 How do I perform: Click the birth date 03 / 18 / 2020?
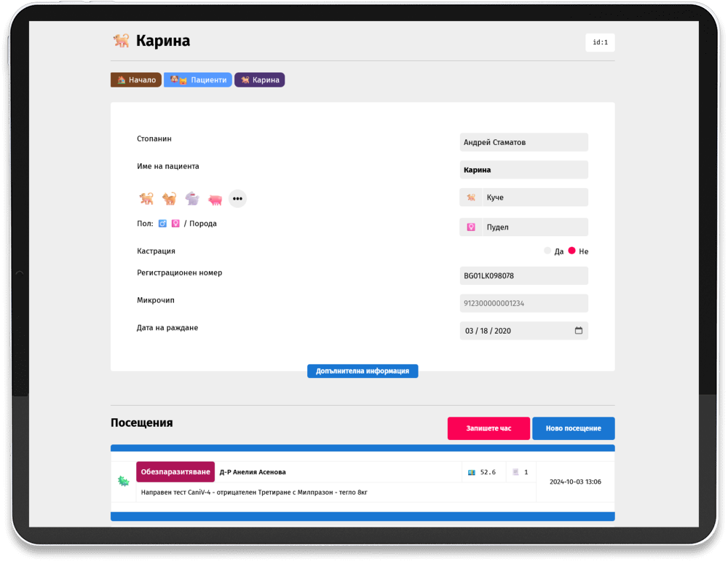click(x=488, y=331)
